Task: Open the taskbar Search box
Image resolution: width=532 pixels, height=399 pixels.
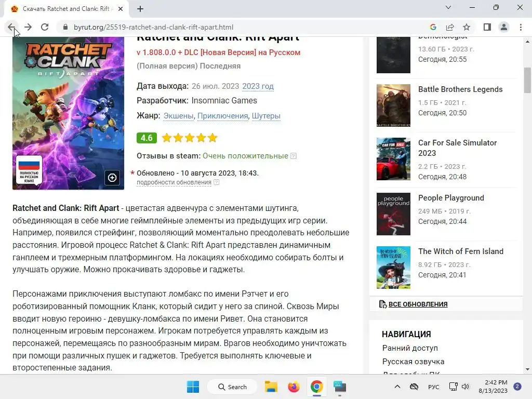Action: (232, 387)
